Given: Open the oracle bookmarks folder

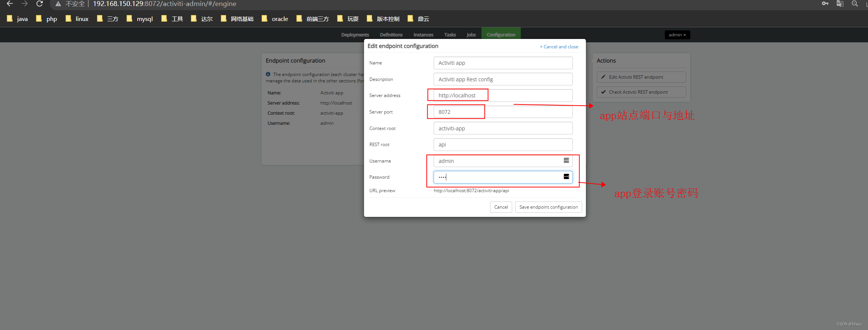Looking at the screenshot, I should click(x=275, y=19).
